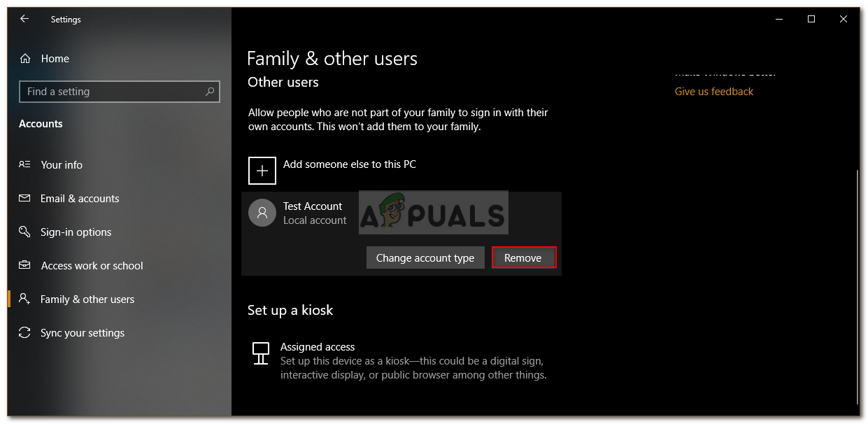Click the plus icon to add someone
868x424 pixels.
[x=262, y=171]
